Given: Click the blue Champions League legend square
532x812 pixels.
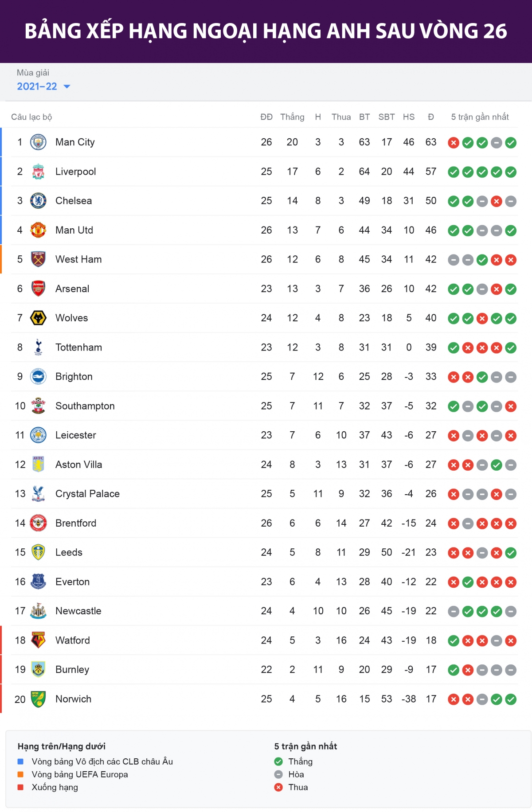Looking at the screenshot, I should tap(20, 761).
